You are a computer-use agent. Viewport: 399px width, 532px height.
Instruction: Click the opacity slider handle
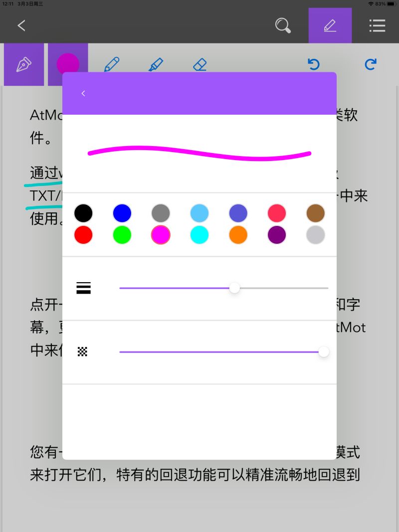click(324, 352)
